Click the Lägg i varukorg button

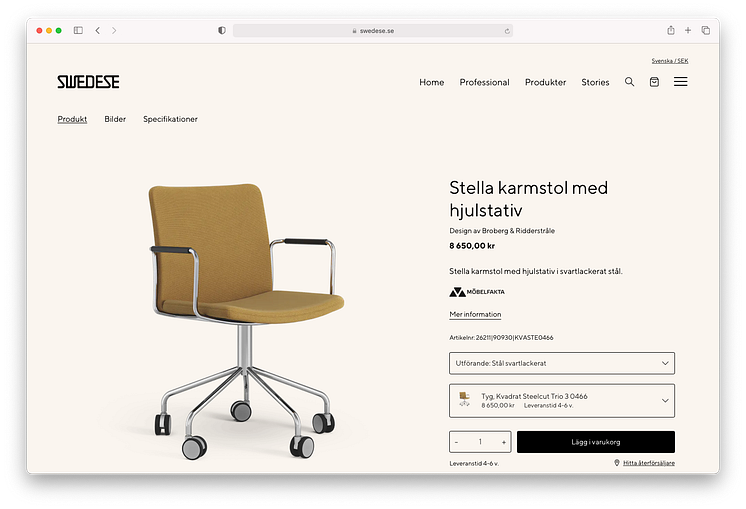point(596,442)
